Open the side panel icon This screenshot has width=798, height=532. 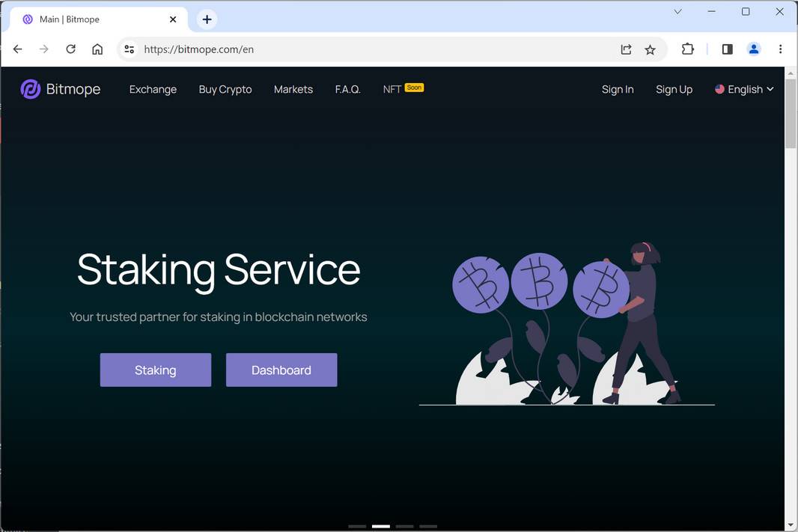(726, 49)
